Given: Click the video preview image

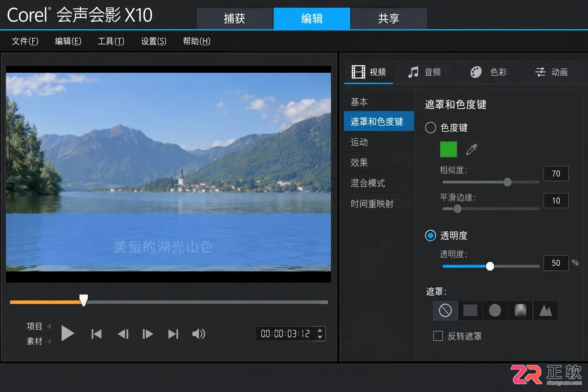Looking at the screenshot, I should (x=168, y=172).
